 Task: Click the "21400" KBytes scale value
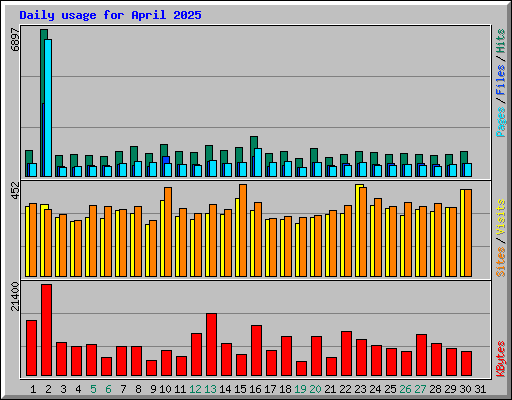(x=15, y=296)
